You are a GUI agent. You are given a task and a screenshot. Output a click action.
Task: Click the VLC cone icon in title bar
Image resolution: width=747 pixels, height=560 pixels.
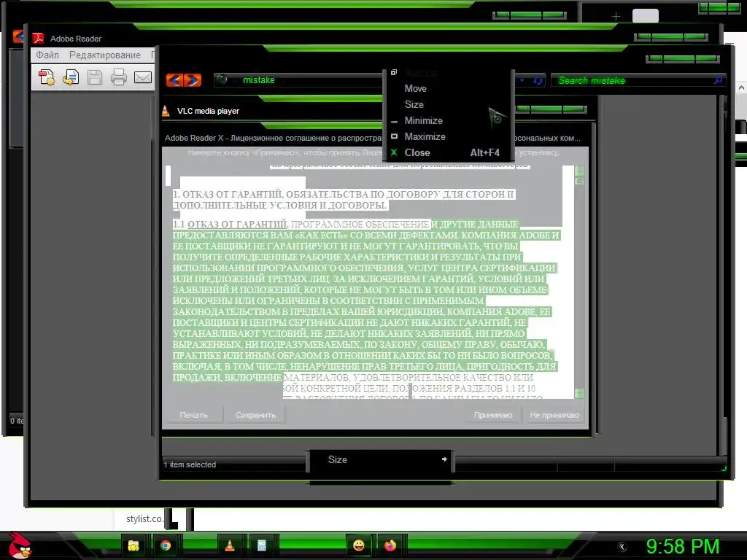[x=166, y=111]
